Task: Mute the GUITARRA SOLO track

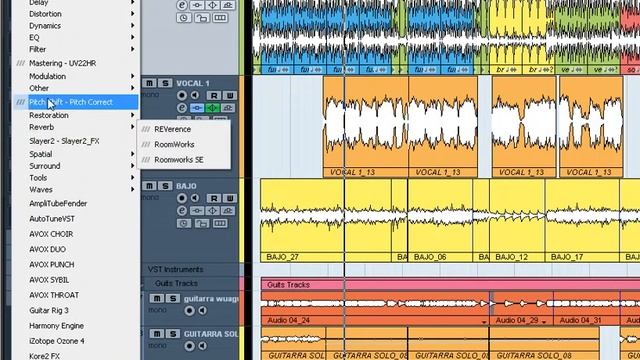Action: (x=157, y=333)
